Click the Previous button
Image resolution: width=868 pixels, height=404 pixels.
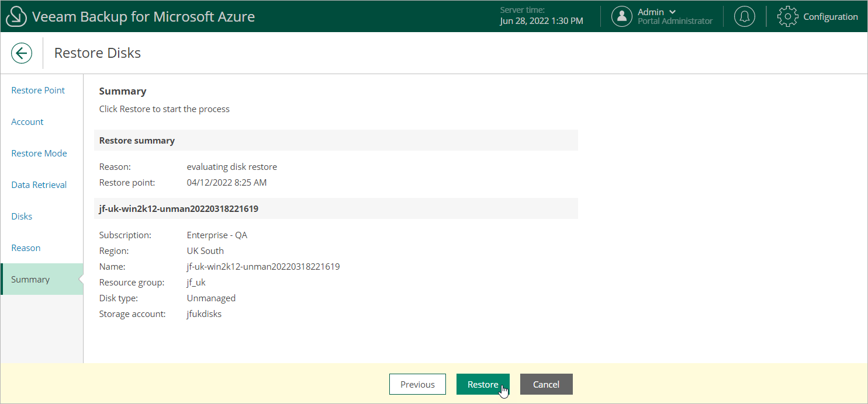click(x=417, y=384)
